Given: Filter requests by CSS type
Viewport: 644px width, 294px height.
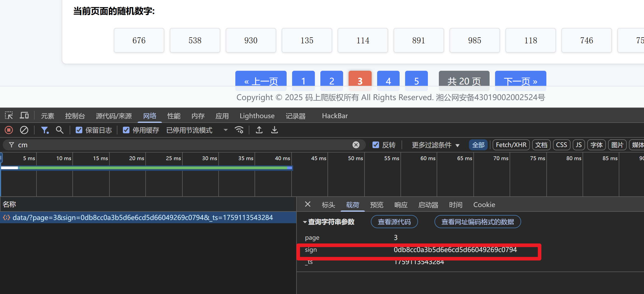Looking at the screenshot, I should point(561,145).
